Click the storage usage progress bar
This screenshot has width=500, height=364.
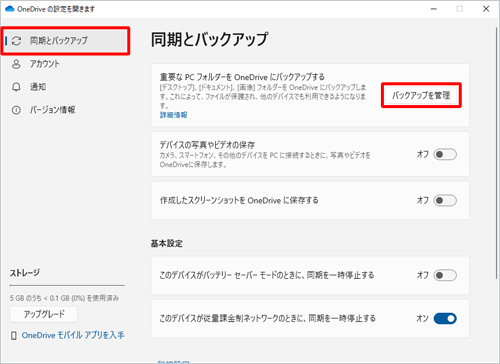point(67,285)
